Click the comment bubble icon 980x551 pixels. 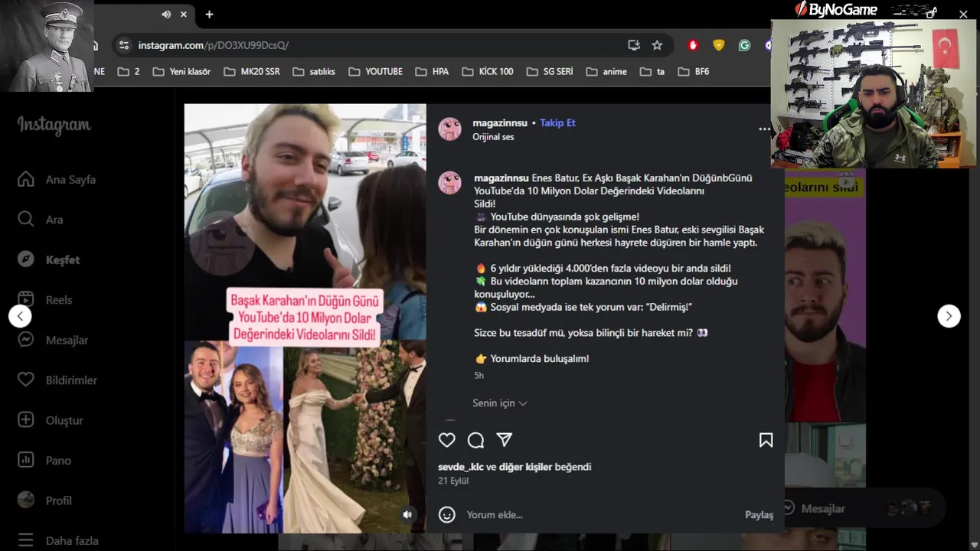(x=475, y=440)
